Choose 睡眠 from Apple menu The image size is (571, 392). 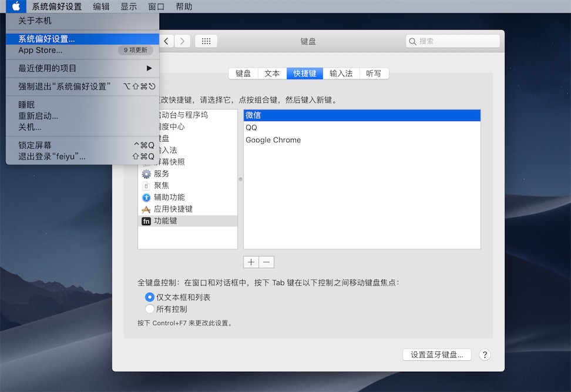point(83,105)
